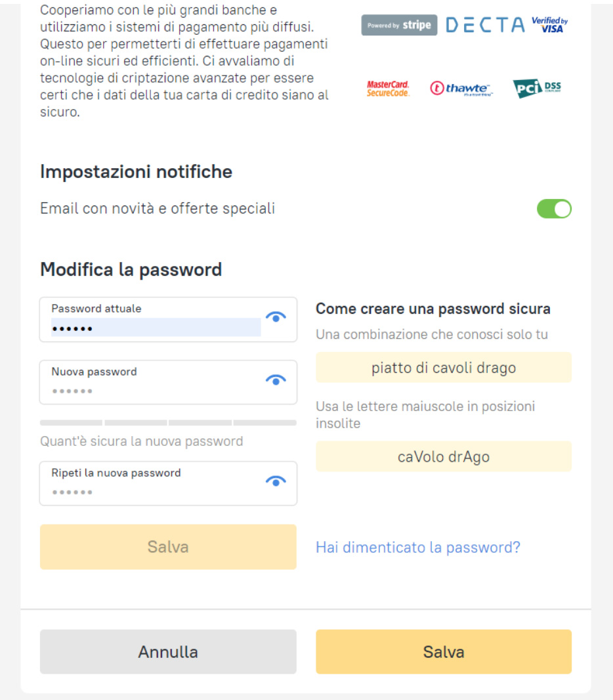Screen dimensions: 613x700
Task: Click the bottom Salva button beside Annulla
Action: coord(444,651)
